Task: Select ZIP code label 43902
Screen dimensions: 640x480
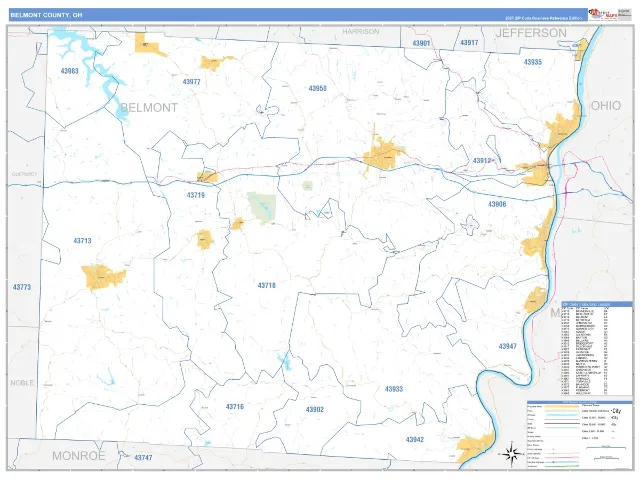Action: tap(315, 409)
